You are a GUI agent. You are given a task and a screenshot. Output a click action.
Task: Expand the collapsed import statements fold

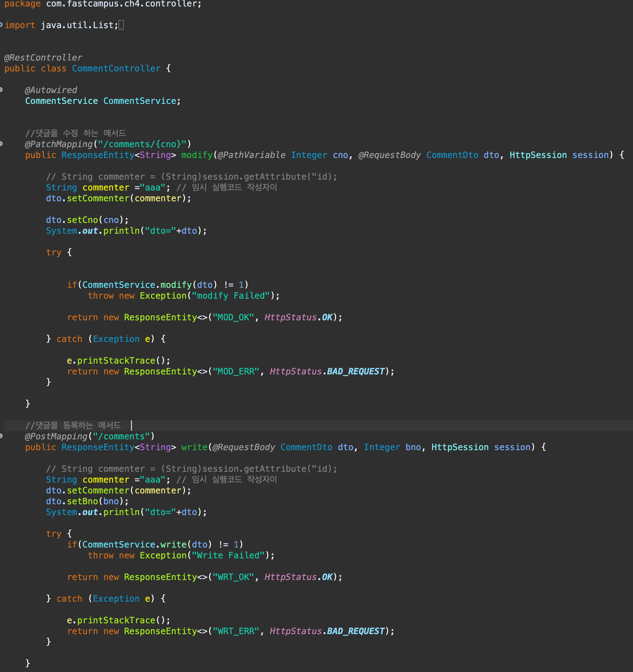click(x=1, y=25)
